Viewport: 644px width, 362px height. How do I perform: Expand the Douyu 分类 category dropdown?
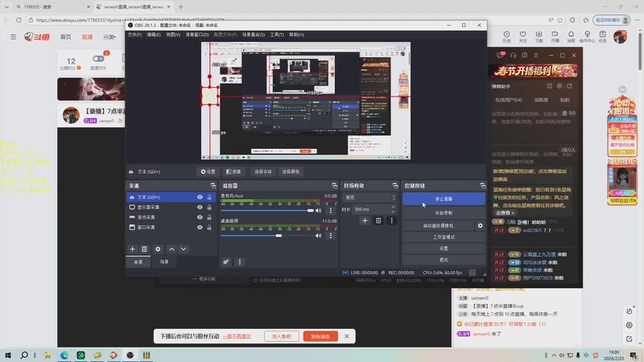point(109,37)
